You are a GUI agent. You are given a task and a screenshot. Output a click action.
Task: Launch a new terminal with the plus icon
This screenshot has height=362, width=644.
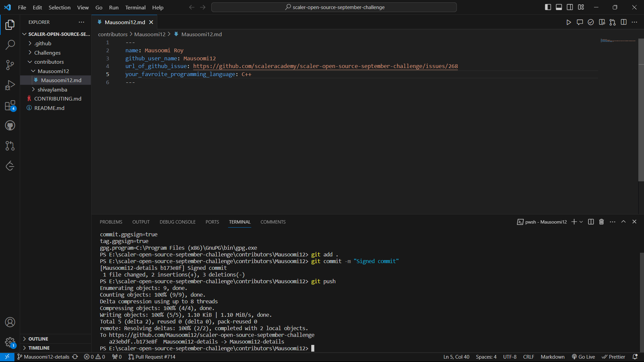pyautogui.click(x=574, y=222)
